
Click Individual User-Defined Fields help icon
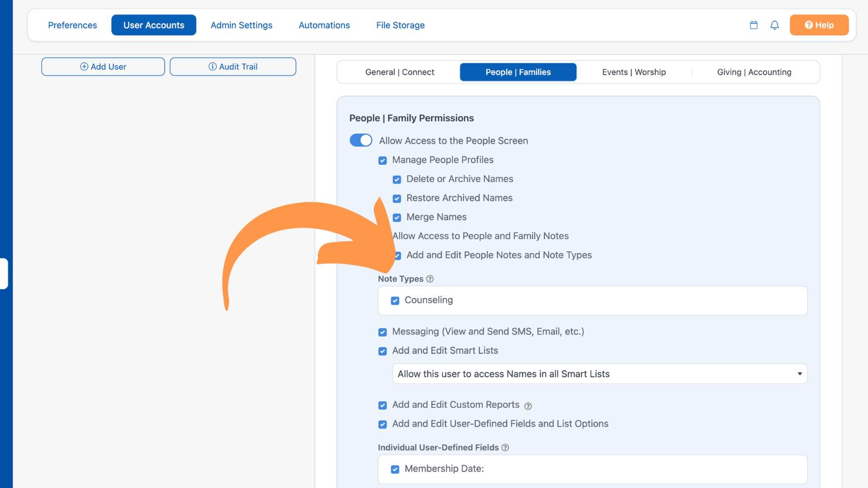[505, 447]
